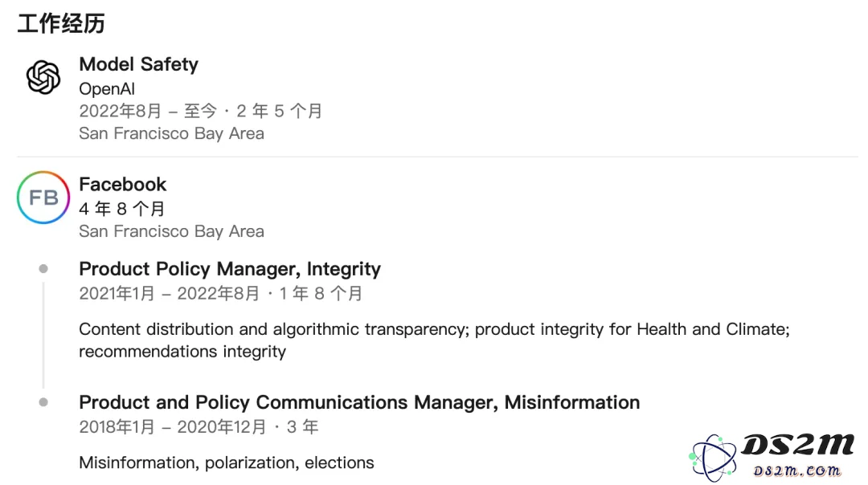868x485 pixels.
Task: Click the Facebook tenure 4 年 8 个月
Action: (x=122, y=209)
